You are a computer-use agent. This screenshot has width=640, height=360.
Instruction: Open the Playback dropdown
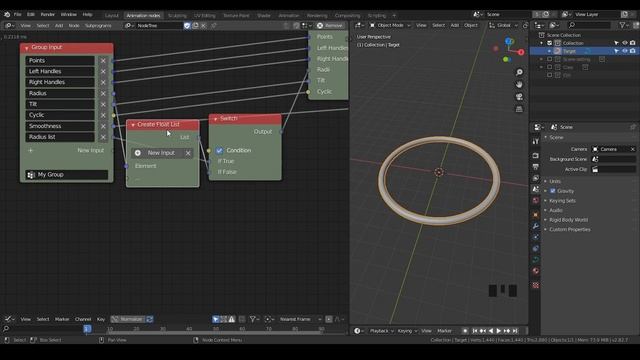pyautogui.click(x=382, y=331)
